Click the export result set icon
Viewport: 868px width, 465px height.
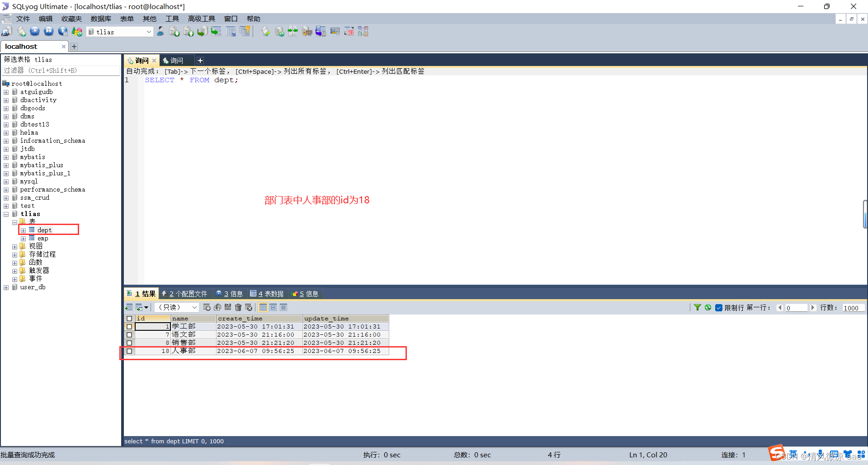(129, 307)
